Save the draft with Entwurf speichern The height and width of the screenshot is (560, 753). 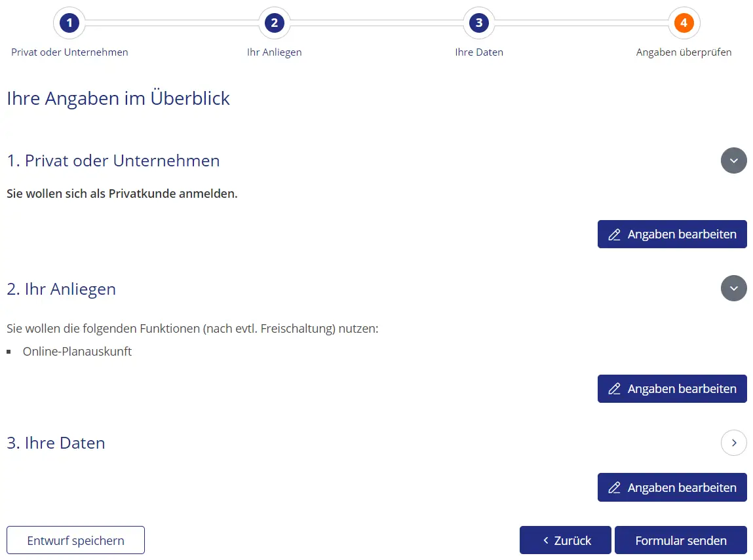pos(75,540)
